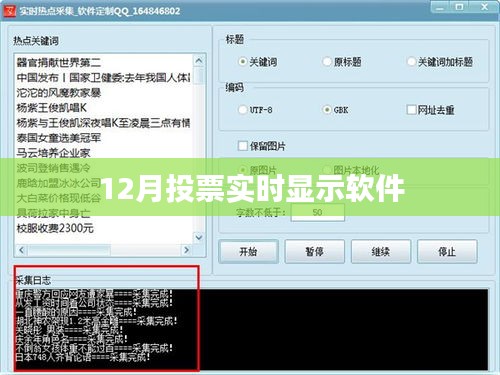500x375 pixels.
Task: Click the horizontal scrollbar of keyword list
Action: (104, 250)
